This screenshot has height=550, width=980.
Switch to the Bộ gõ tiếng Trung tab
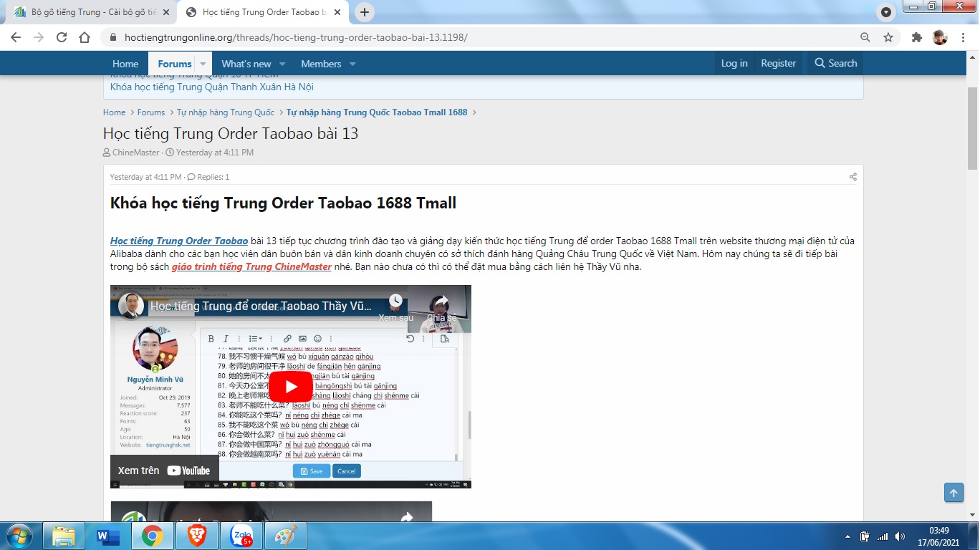tap(93, 12)
